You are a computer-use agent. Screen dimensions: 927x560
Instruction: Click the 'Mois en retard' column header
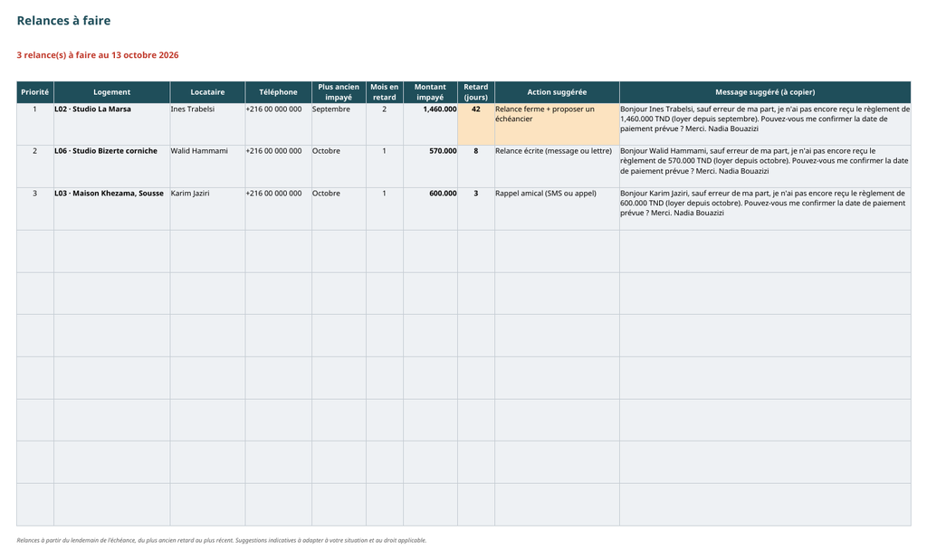coord(384,92)
